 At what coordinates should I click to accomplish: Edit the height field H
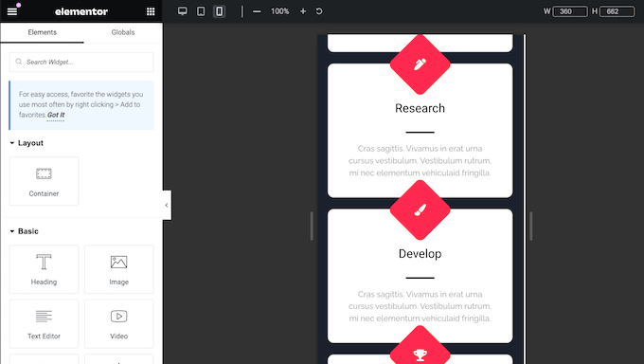[617, 11]
